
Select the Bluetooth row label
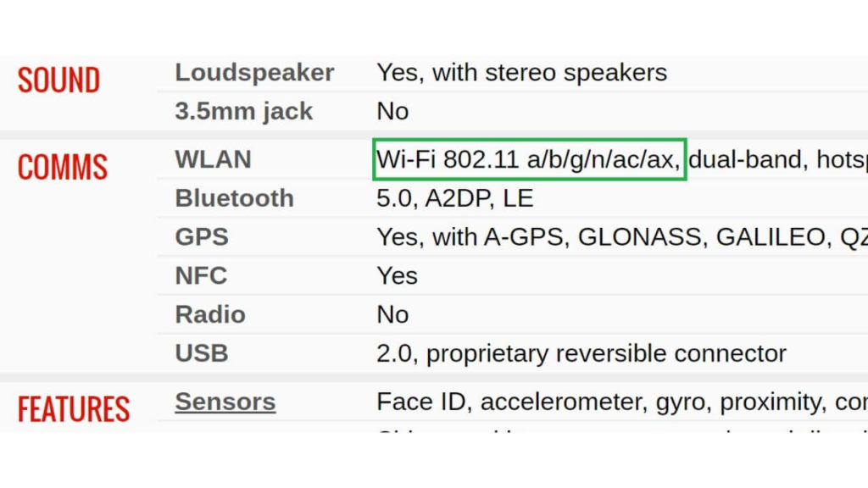234,198
